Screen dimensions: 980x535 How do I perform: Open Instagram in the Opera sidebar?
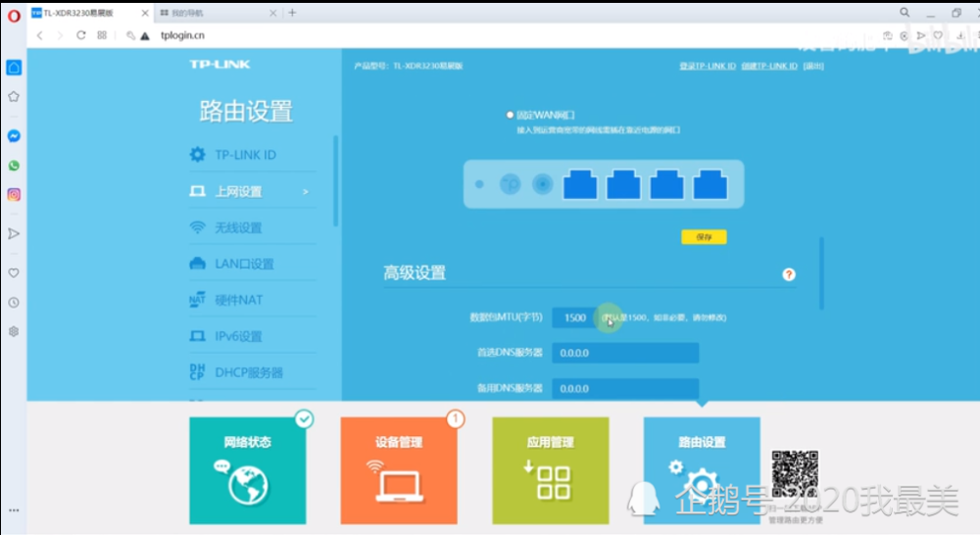[14, 195]
